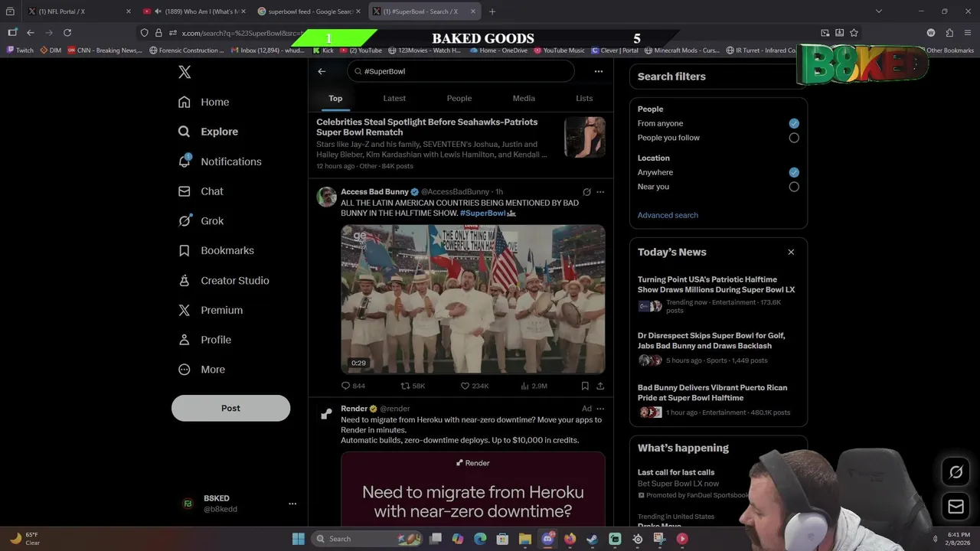
Task: Open options menu on Render ad
Action: (x=600, y=409)
